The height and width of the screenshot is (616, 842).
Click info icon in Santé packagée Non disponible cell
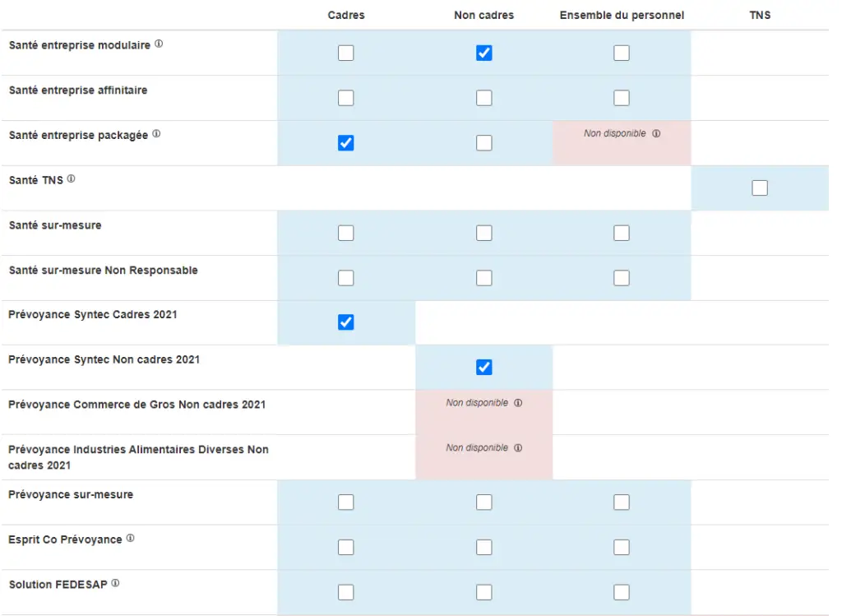click(656, 133)
